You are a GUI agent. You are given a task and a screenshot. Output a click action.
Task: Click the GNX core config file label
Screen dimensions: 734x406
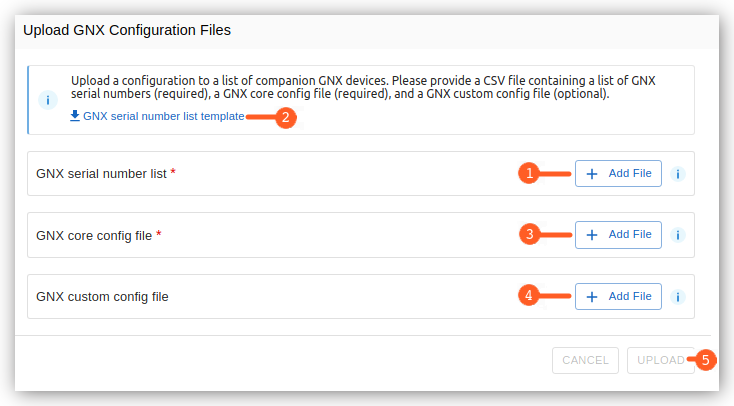click(94, 236)
